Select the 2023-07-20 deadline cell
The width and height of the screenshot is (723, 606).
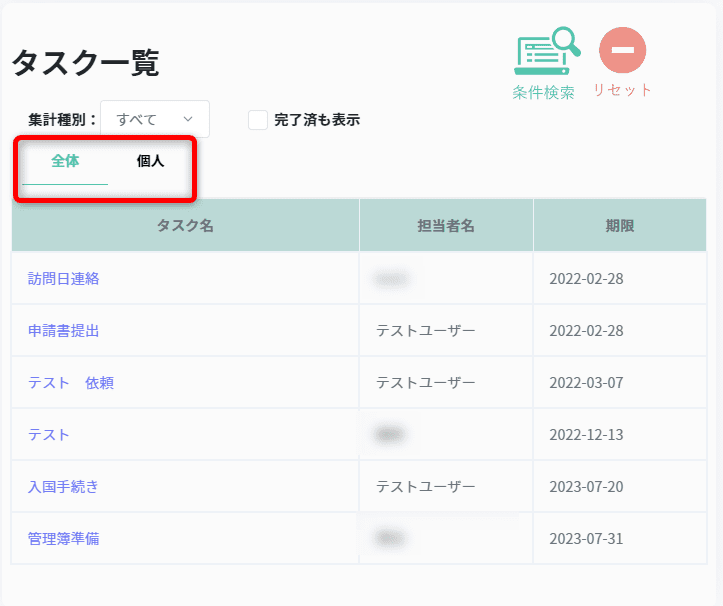(586, 487)
